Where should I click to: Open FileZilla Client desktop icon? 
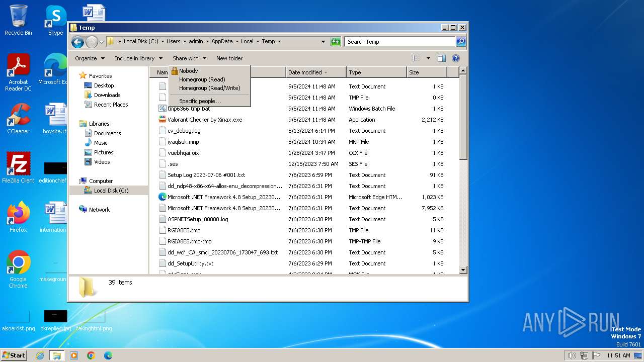(x=18, y=168)
